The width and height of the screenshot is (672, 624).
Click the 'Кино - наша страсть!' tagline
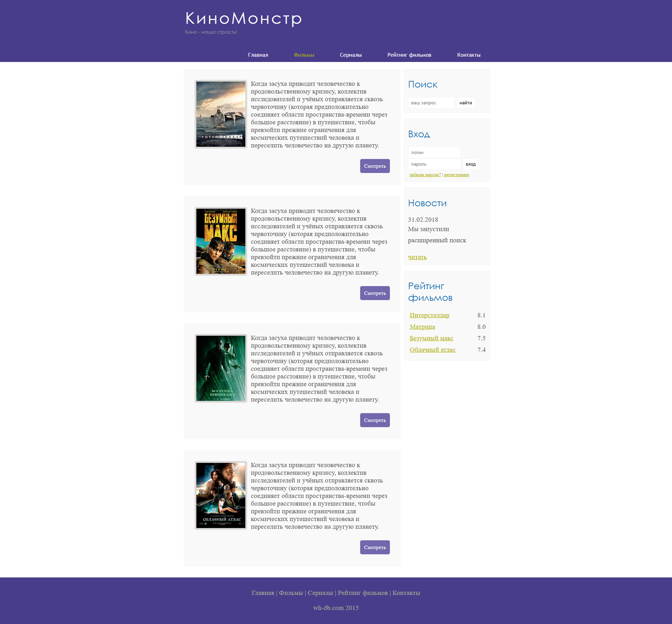point(211,32)
